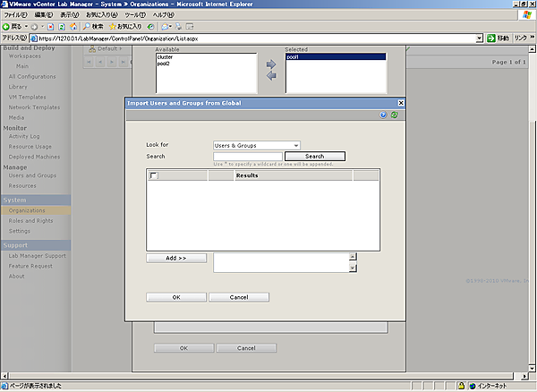Click the IE Search (検索) toolbar icon
Viewport: 537px width, 392px height.
click(85, 26)
